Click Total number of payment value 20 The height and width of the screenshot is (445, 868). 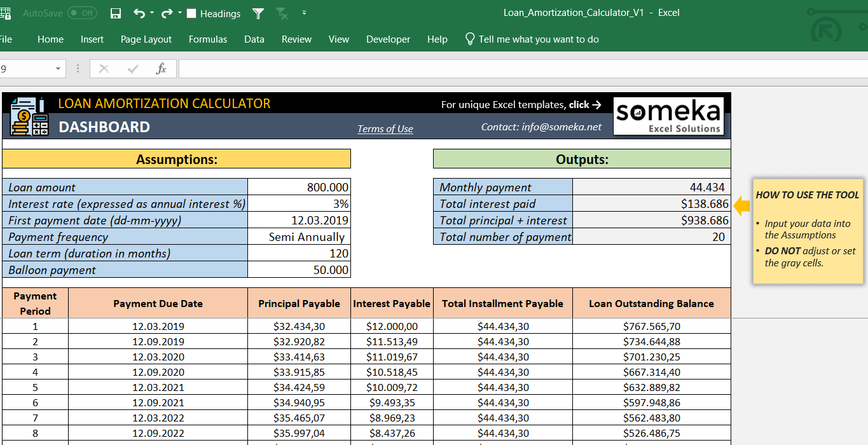(x=652, y=237)
